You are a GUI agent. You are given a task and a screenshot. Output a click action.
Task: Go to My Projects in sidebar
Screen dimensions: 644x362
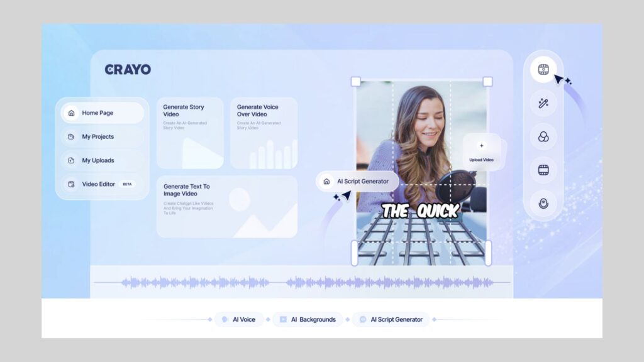pyautogui.click(x=103, y=136)
